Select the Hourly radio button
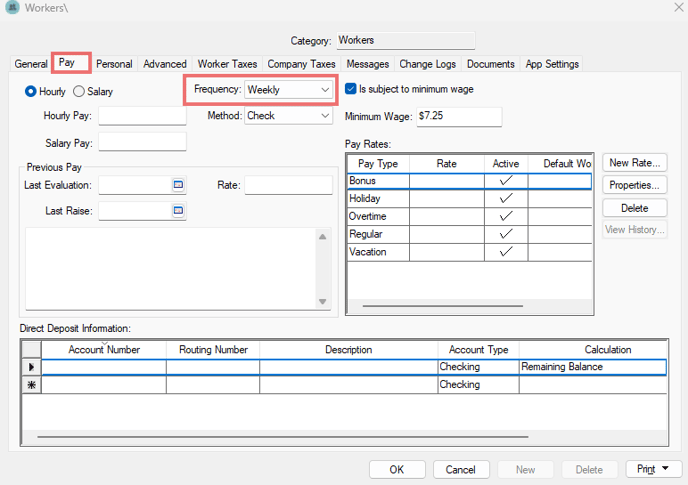Viewport: 688px width, 485px height. [31, 91]
